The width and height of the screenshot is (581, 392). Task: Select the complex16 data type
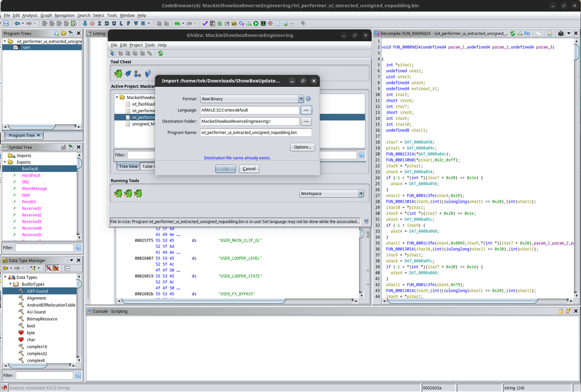(x=37, y=347)
